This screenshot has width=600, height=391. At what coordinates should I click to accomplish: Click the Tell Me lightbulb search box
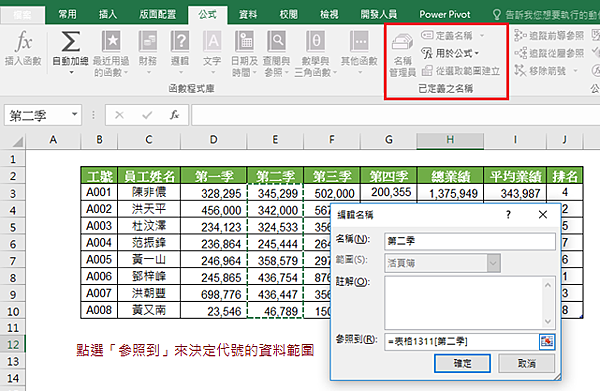click(545, 15)
